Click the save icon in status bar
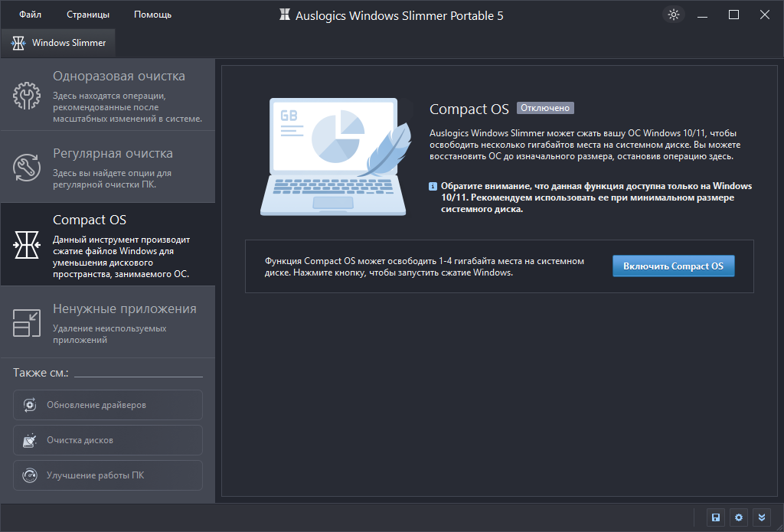This screenshot has height=532, width=784. pos(715,517)
